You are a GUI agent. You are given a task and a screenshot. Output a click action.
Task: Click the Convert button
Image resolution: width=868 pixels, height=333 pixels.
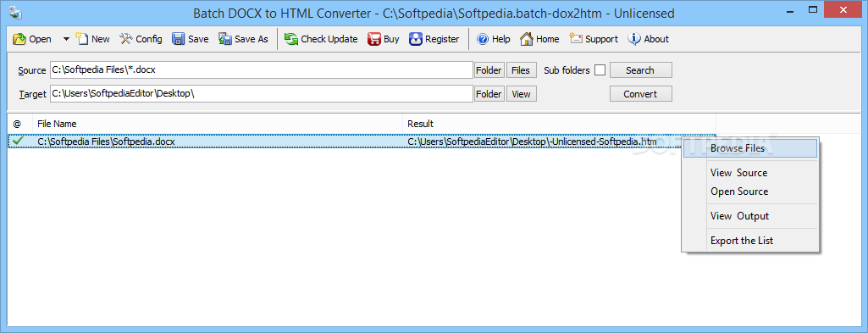640,94
